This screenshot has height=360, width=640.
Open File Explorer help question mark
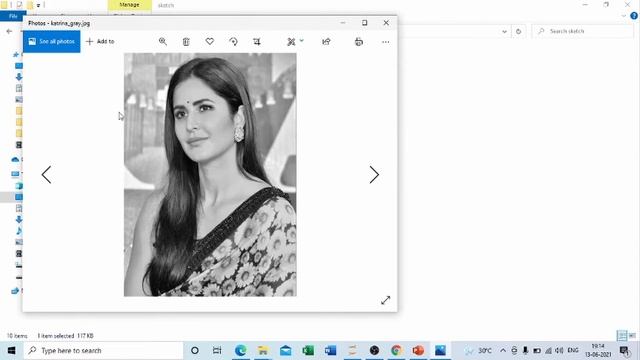click(x=634, y=16)
